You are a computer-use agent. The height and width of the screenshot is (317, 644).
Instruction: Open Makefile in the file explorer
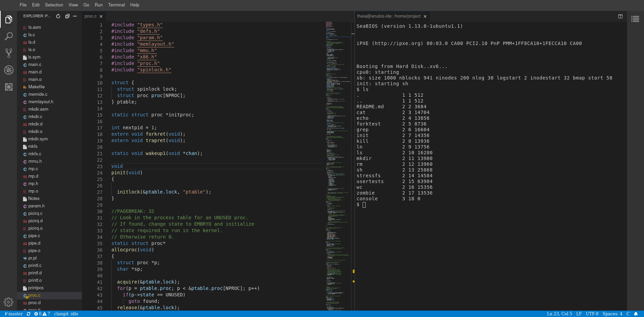click(36, 87)
